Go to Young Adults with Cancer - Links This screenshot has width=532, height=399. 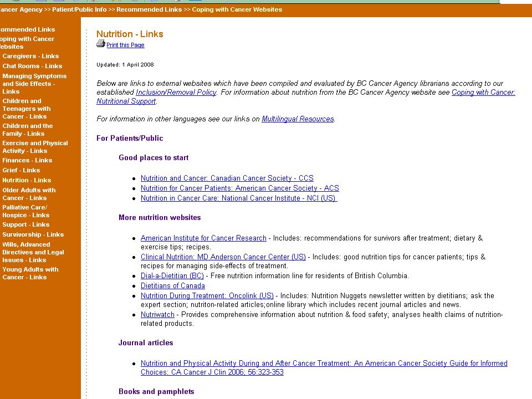coord(30,273)
